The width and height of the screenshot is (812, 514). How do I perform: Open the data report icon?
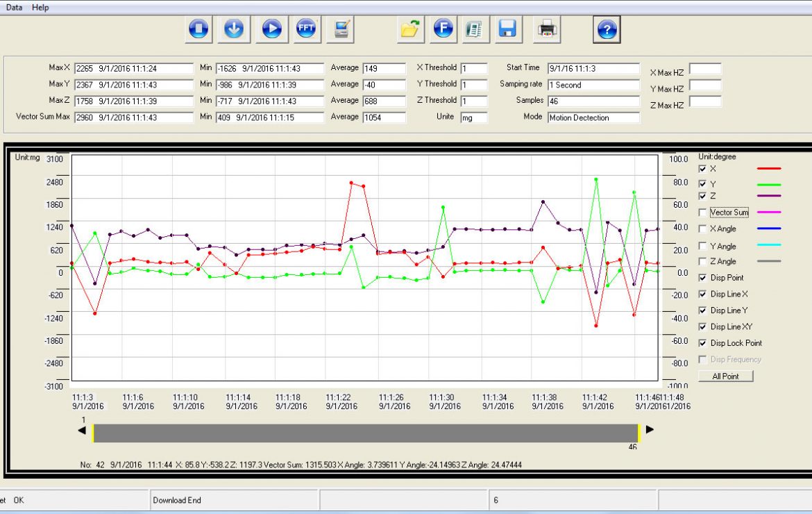[475, 28]
